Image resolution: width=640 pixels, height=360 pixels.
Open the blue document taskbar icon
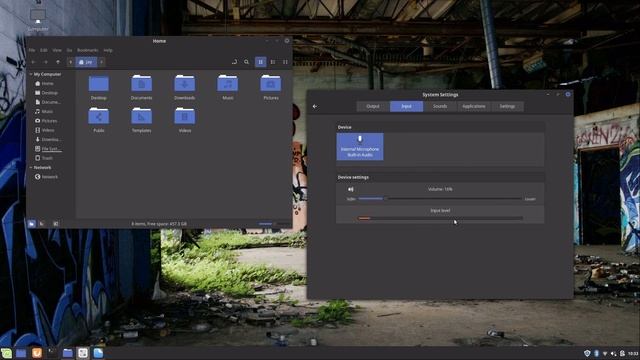(98, 353)
